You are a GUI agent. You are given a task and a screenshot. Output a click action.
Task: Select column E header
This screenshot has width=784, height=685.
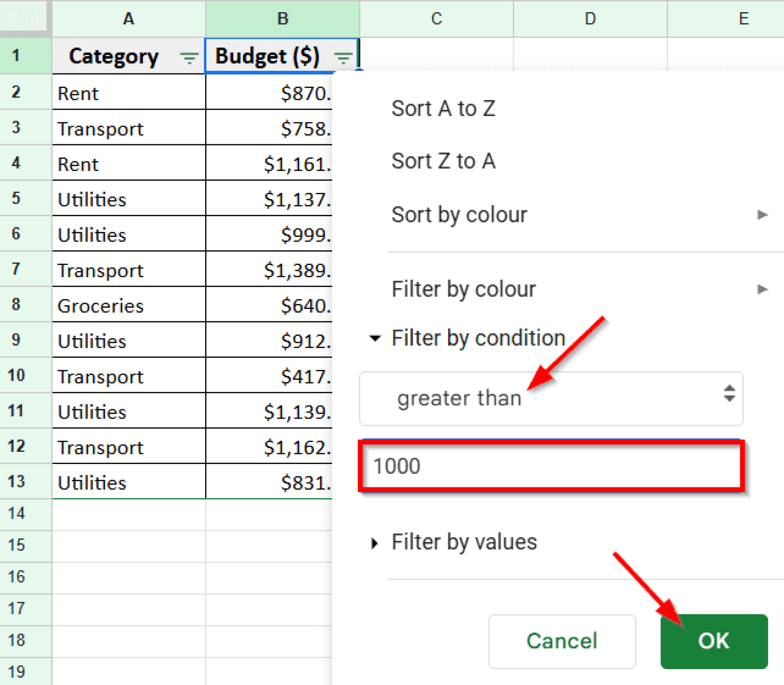coord(743,19)
